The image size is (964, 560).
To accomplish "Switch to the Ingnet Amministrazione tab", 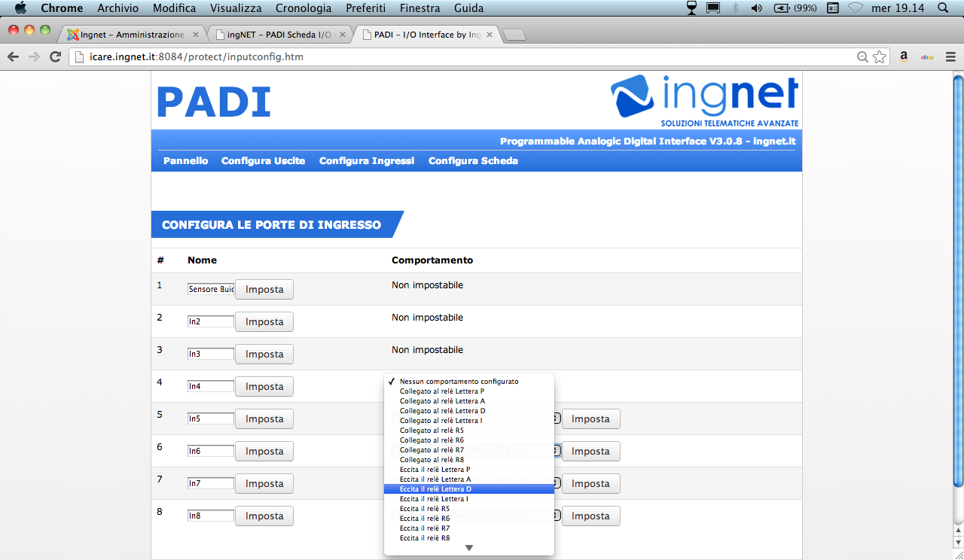I will point(132,35).
